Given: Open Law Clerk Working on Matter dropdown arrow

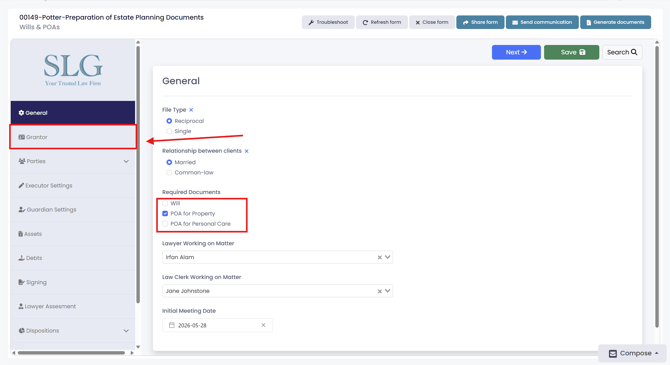Looking at the screenshot, I should point(388,291).
